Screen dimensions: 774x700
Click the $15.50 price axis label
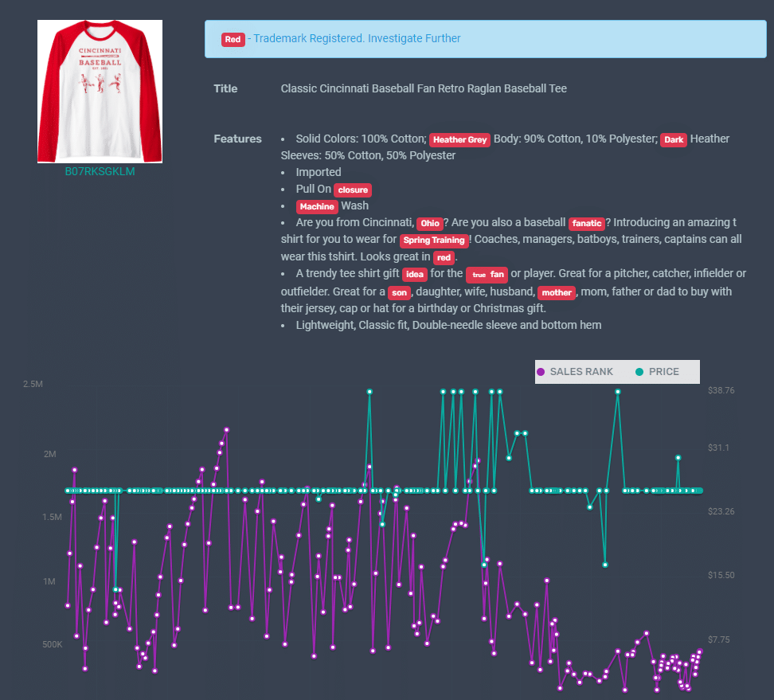[721, 575]
